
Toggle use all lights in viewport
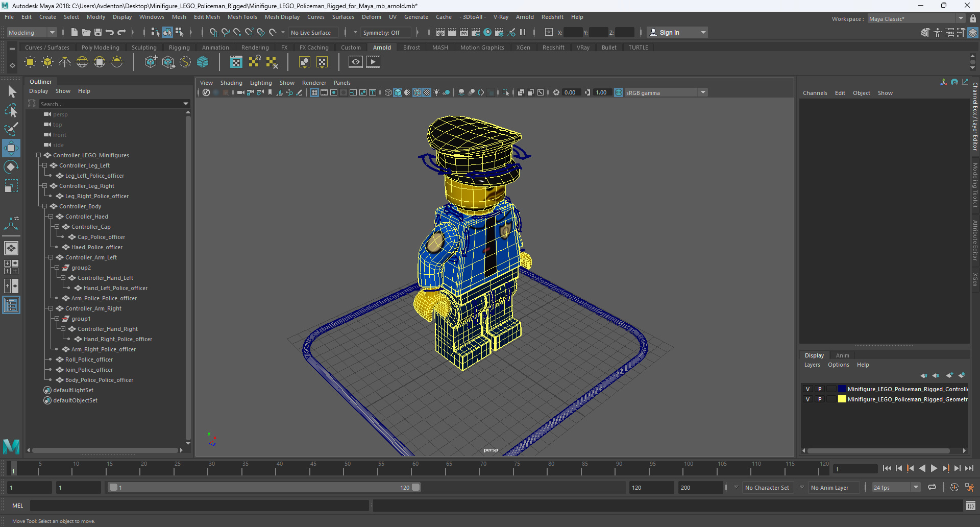436,92
